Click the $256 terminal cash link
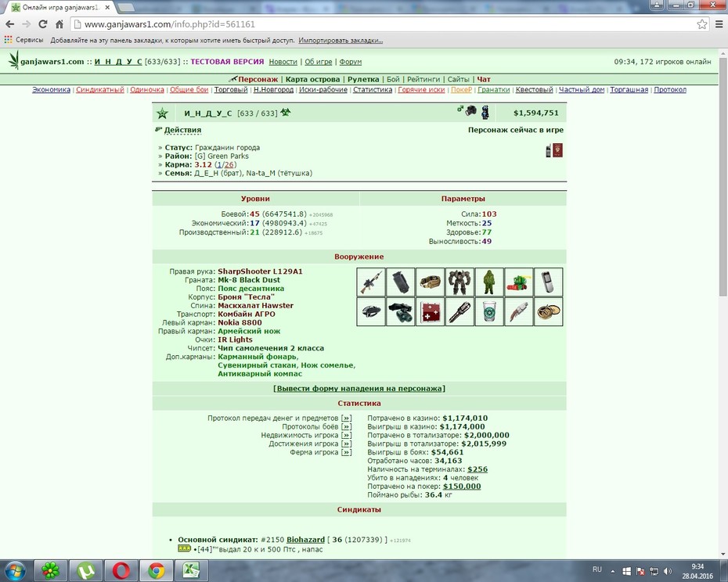728x582 pixels. coord(478,469)
